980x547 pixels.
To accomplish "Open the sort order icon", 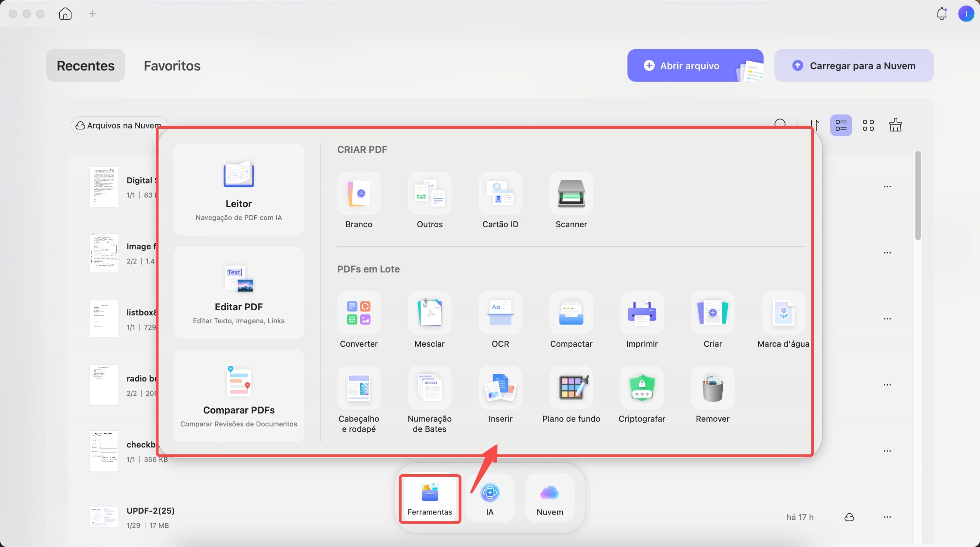I will pyautogui.click(x=815, y=125).
